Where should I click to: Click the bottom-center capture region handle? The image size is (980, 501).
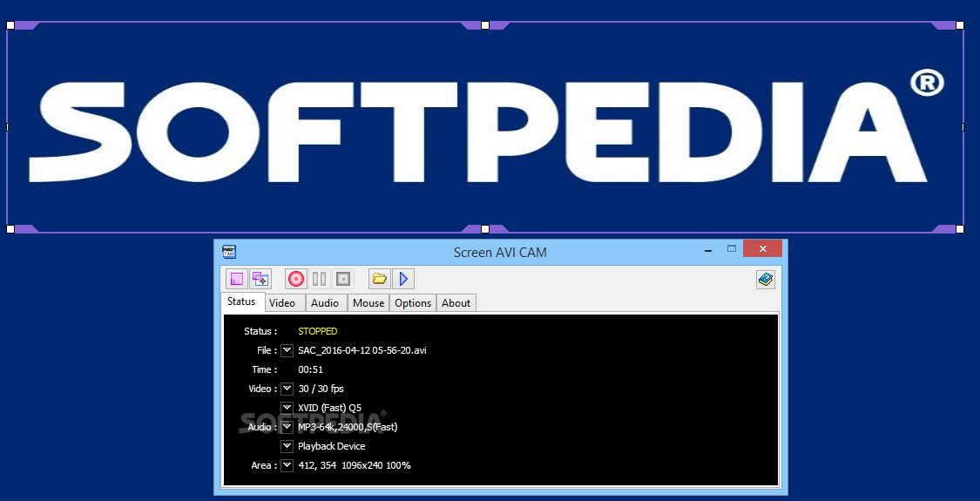tap(485, 229)
